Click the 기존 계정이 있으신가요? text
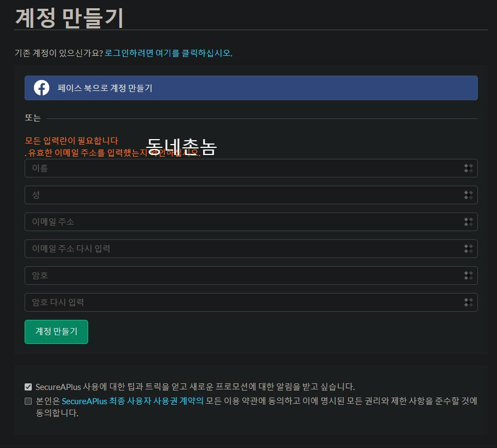497x448 pixels. (x=59, y=53)
